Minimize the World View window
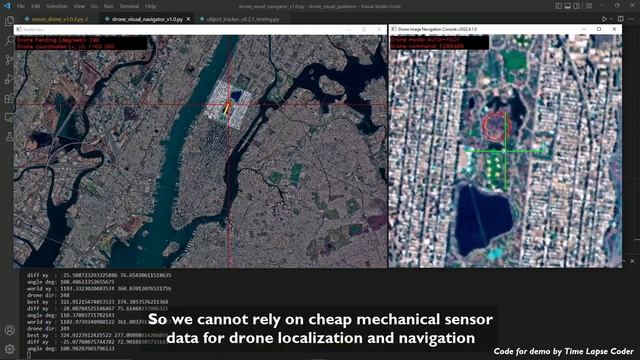This screenshot has width=640, height=360. pyautogui.click(x=349, y=29)
